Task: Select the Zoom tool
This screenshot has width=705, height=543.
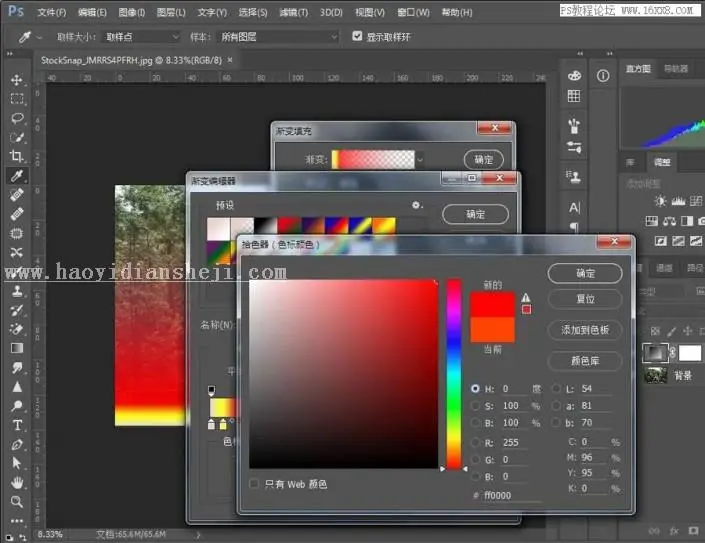Action: [x=17, y=501]
